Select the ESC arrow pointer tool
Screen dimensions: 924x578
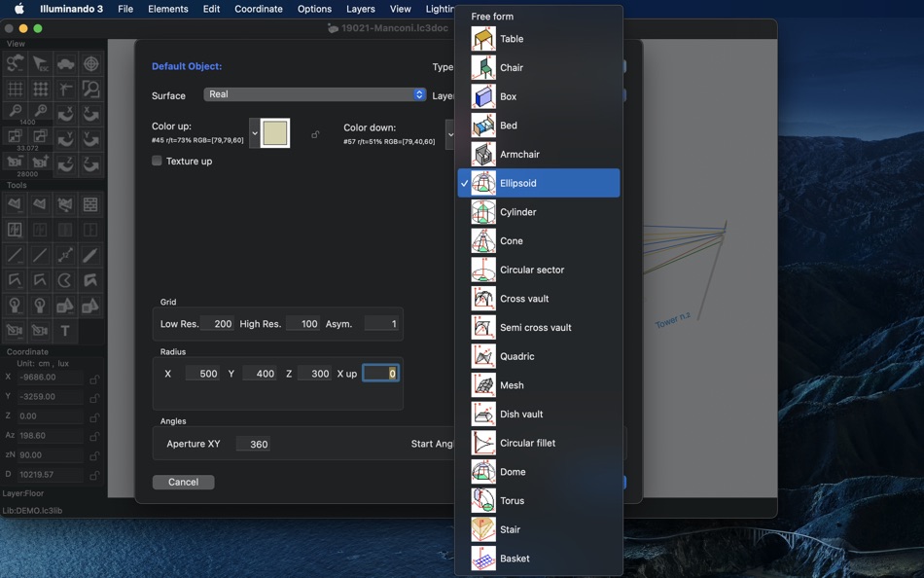point(40,63)
